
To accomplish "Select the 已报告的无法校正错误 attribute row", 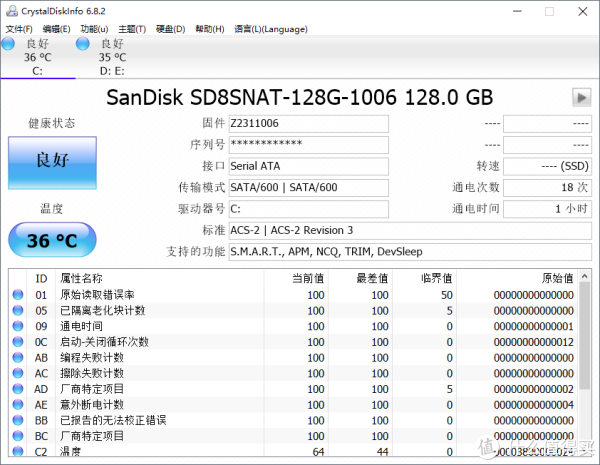I will [x=293, y=420].
